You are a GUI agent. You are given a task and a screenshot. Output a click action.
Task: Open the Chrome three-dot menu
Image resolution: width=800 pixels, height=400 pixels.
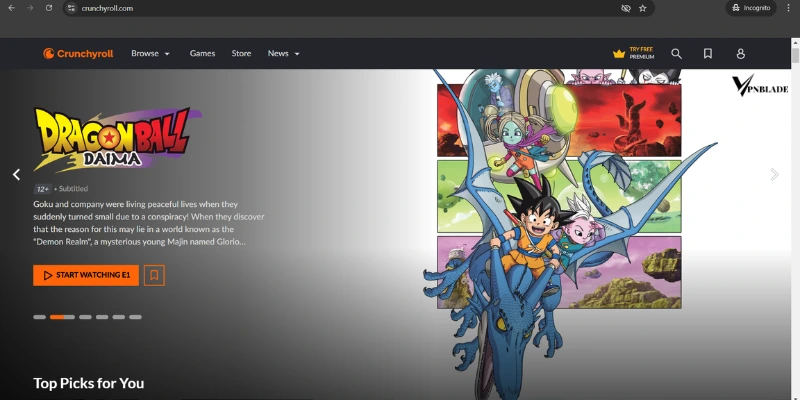coord(789,8)
